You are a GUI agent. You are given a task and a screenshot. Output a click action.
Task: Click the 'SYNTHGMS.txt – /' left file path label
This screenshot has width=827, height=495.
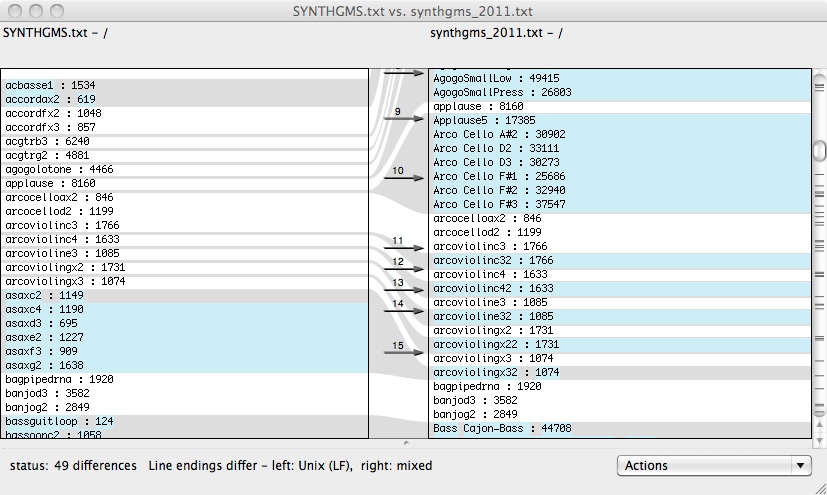tap(55, 33)
